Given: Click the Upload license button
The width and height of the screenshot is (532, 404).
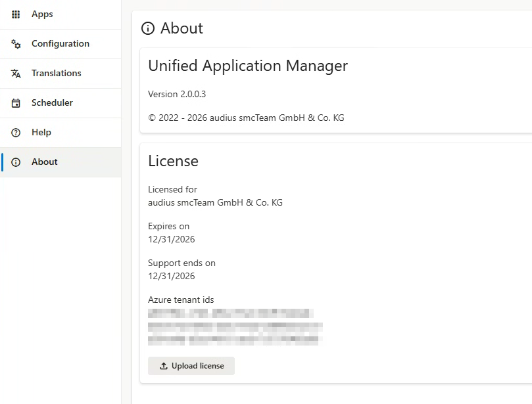Looking at the screenshot, I should [x=191, y=366].
